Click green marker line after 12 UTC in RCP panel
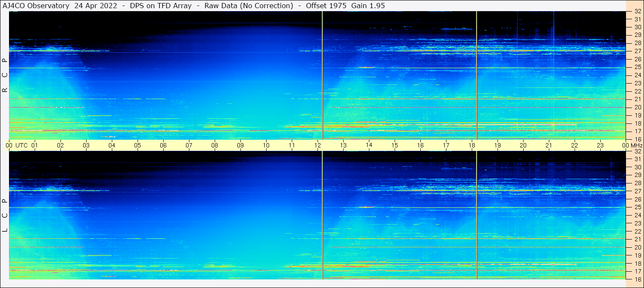 coord(322,75)
